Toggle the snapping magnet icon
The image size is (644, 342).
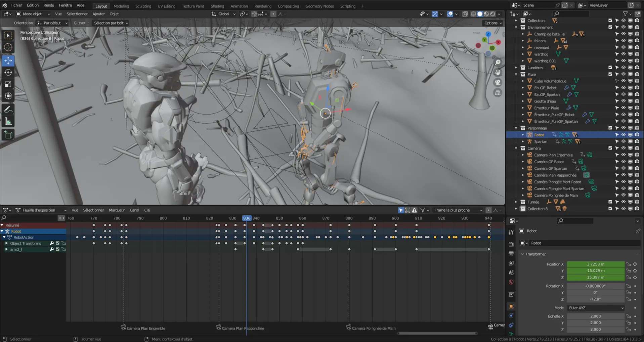pyautogui.click(x=254, y=14)
